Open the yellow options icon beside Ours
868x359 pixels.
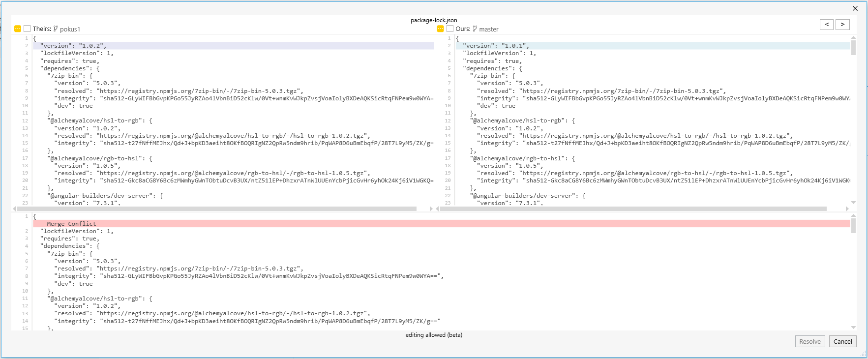click(440, 29)
